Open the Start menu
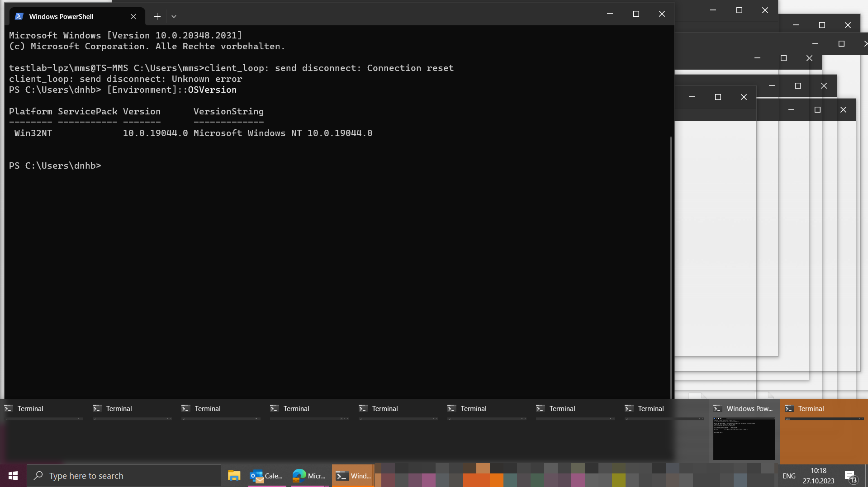The height and width of the screenshot is (487, 868). (12, 475)
